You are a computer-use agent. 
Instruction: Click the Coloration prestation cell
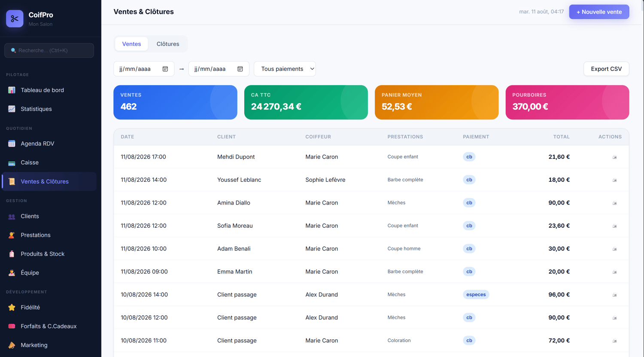399,341
